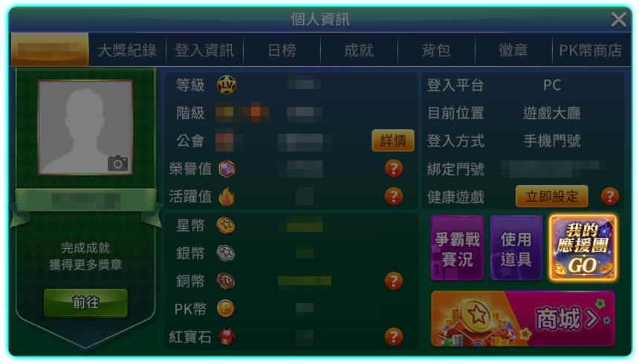The height and width of the screenshot is (364, 639).
Task: Select the 背包 tab
Action: 436,51
